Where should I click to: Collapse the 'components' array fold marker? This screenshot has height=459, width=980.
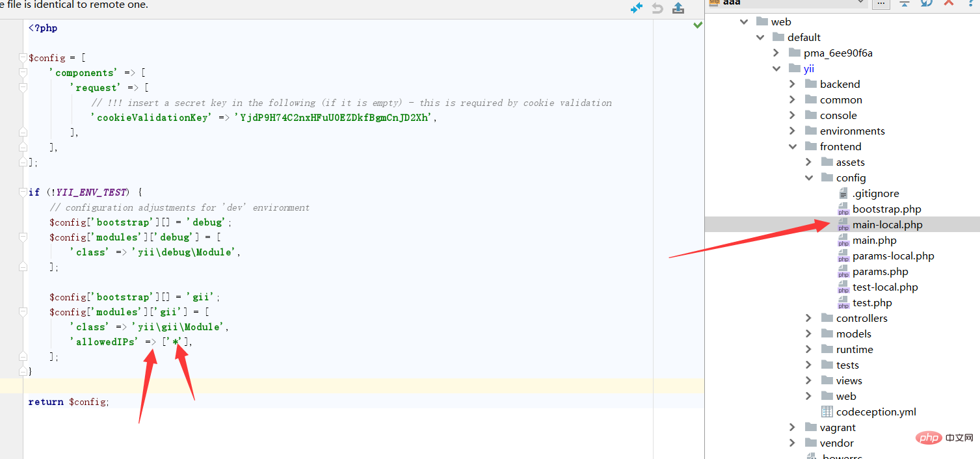23,73
